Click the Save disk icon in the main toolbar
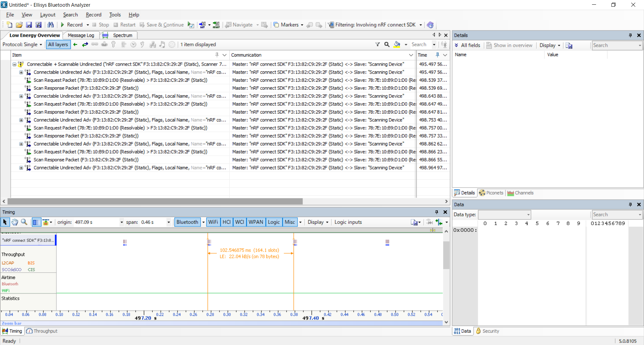This screenshot has height=345, width=644. tap(29, 25)
